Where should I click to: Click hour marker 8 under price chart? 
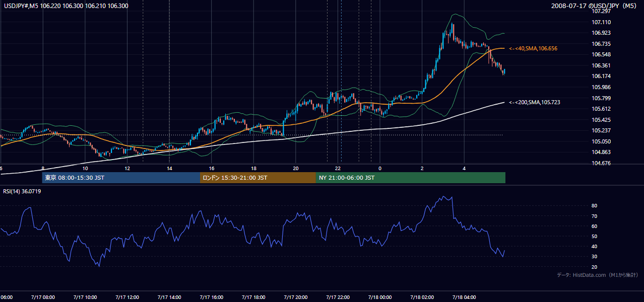(x=43, y=168)
